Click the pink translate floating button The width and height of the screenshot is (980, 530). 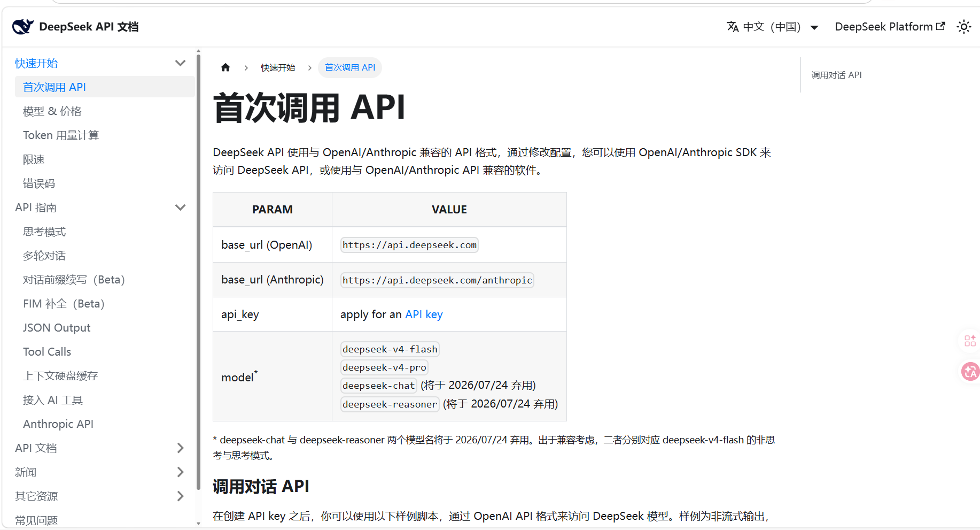[970, 371]
